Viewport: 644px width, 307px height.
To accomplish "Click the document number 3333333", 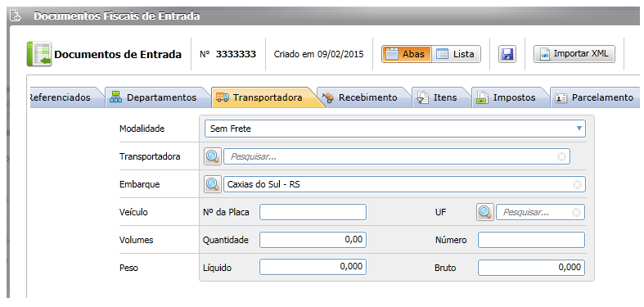I will tap(236, 54).
